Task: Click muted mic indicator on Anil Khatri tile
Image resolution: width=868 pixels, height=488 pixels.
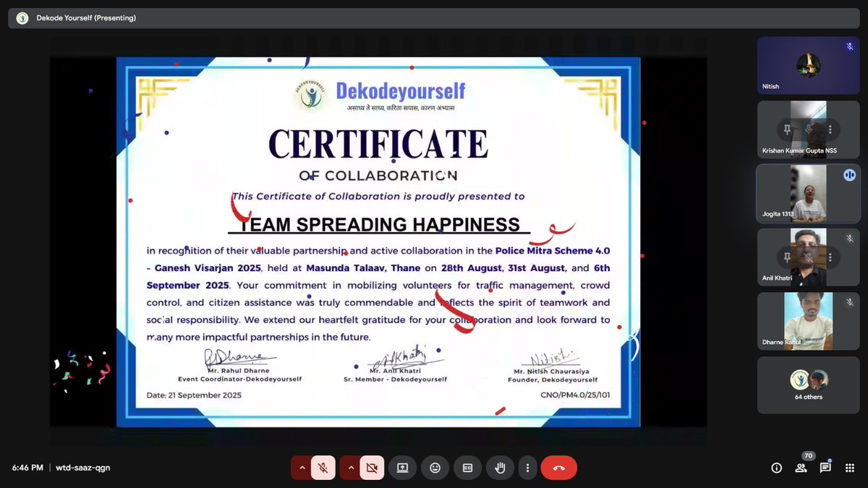Action: click(849, 239)
